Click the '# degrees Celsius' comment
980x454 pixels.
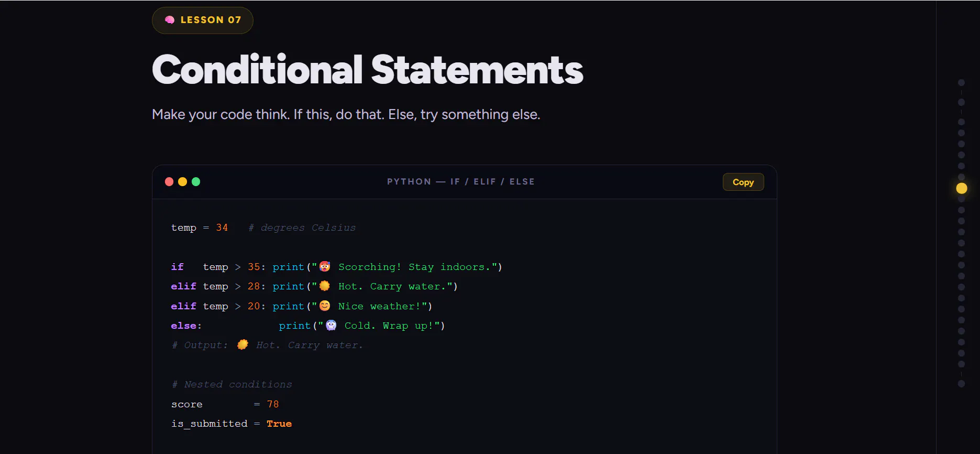[x=302, y=228]
